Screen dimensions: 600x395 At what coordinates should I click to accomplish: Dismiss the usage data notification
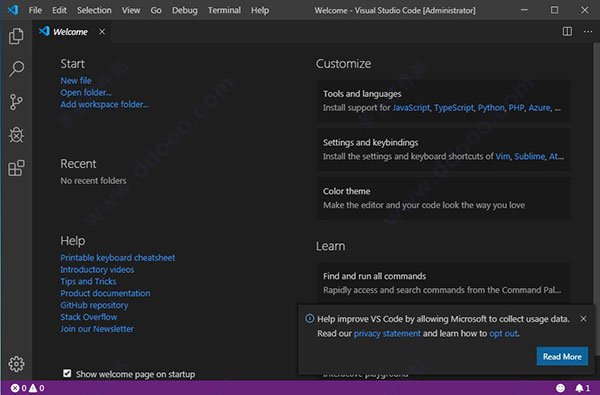pos(583,318)
